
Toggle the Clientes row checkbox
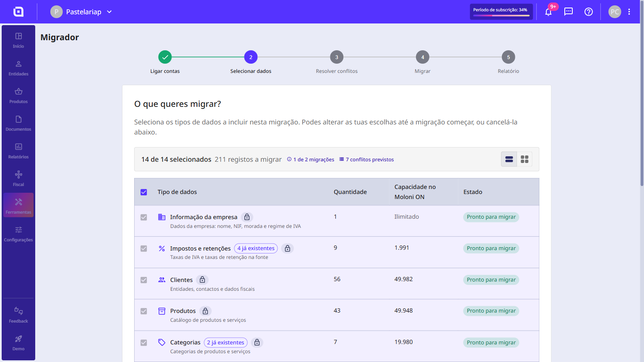(144, 280)
